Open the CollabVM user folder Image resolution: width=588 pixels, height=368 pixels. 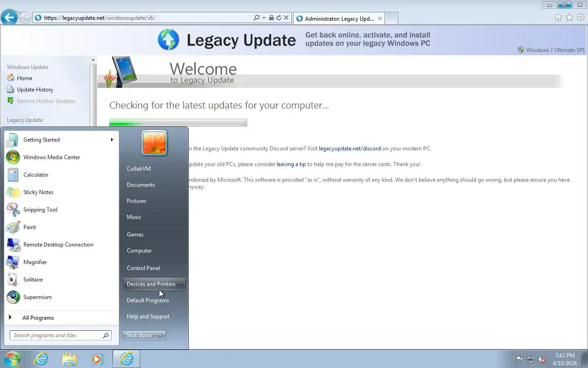pyautogui.click(x=154, y=169)
